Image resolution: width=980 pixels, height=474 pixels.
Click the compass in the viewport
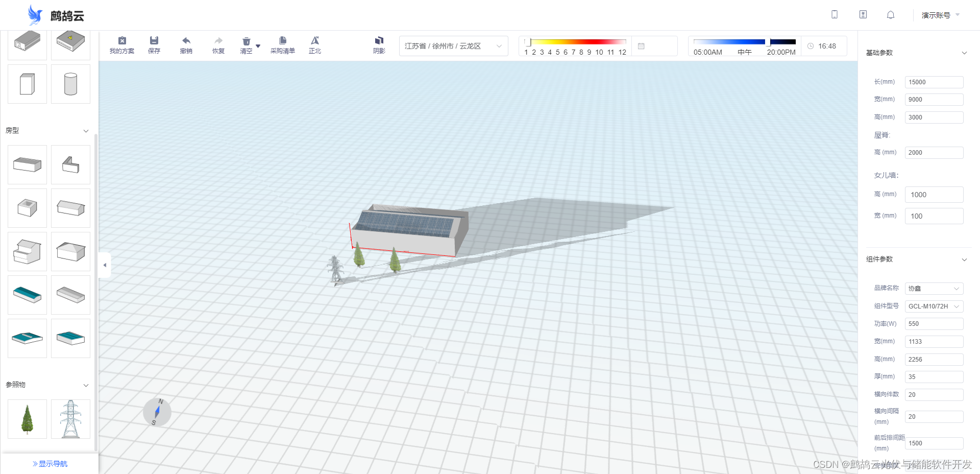click(157, 412)
